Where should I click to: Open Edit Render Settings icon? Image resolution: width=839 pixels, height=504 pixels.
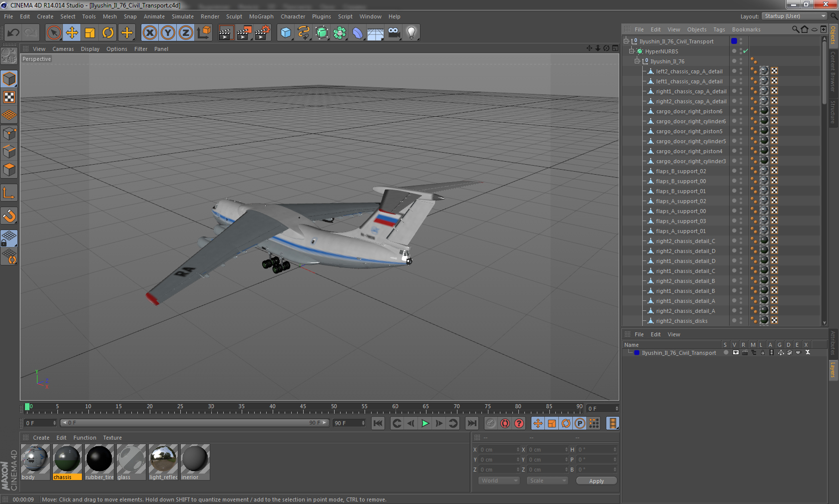[263, 33]
